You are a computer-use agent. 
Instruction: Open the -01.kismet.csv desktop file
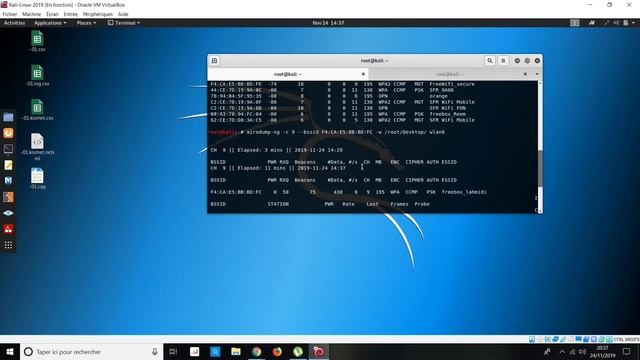point(37,110)
